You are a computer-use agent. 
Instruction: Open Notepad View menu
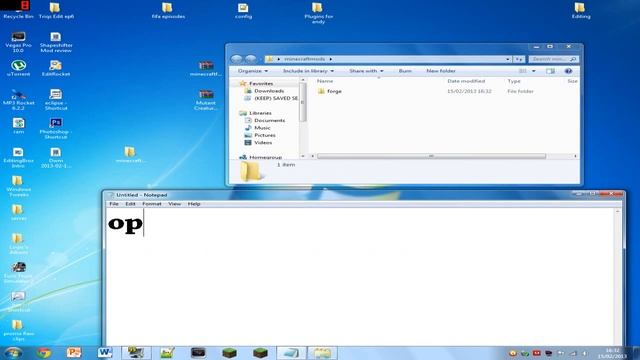pos(174,204)
